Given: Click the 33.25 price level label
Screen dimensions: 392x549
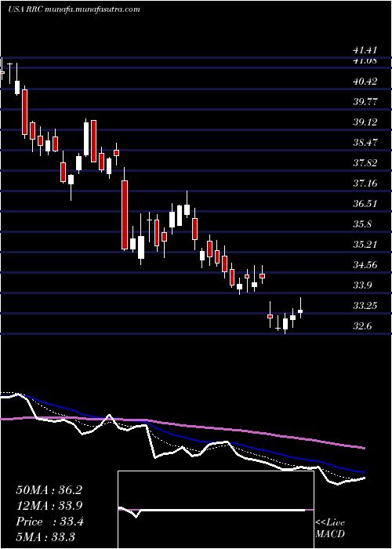Looking at the screenshot, I should (365, 306).
